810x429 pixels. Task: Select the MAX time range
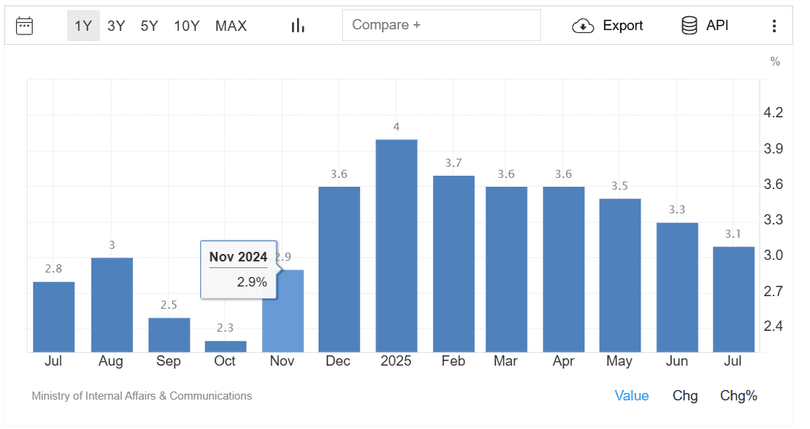[x=231, y=26]
